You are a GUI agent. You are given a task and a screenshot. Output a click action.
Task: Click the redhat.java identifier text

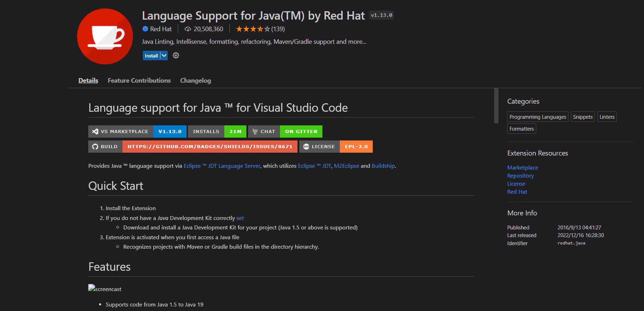coord(571,243)
